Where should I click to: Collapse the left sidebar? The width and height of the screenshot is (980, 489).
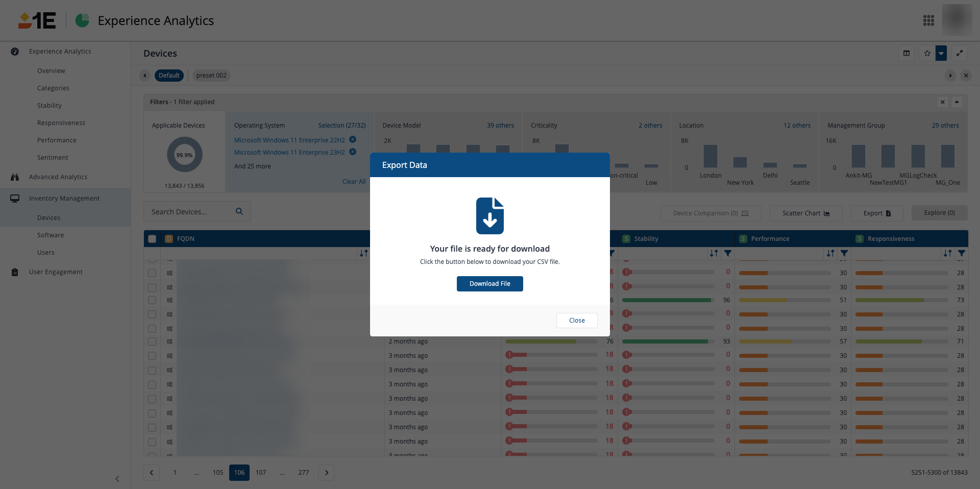[x=117, y=479]
